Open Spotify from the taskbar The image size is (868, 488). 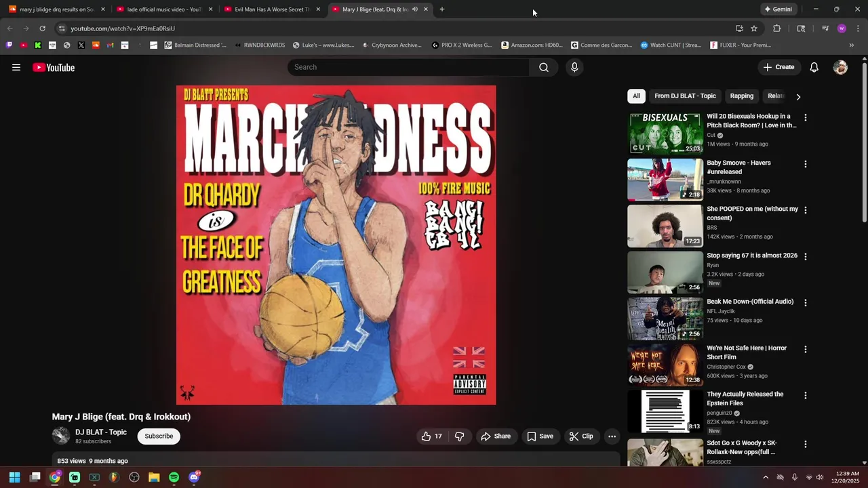174,477
